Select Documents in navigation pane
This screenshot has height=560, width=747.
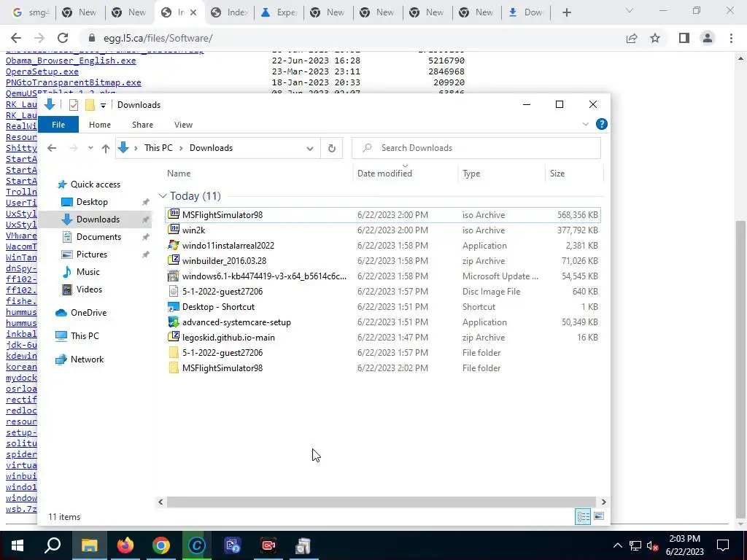[98, 237]
